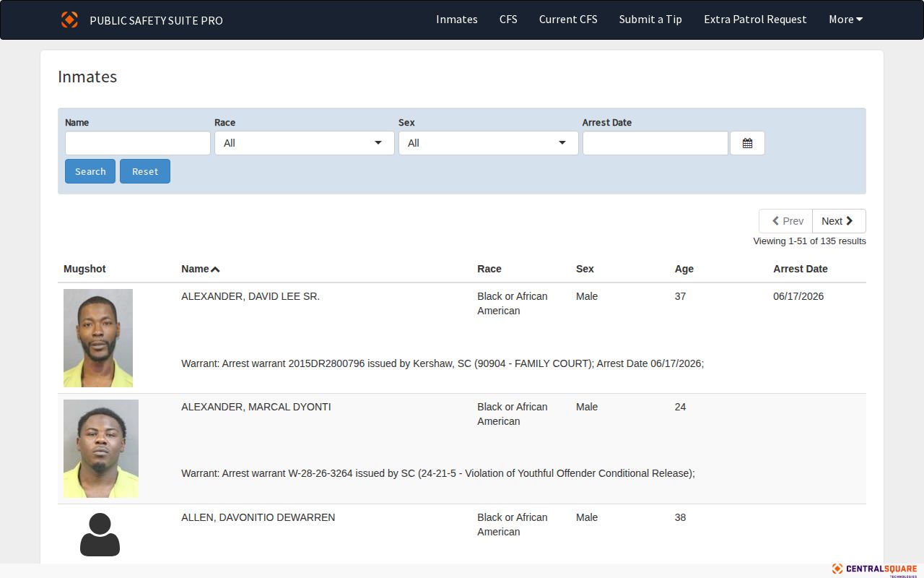Click the arrest date 06/17/2026 cell
This screenshot has height=578, width=924.
798,296
